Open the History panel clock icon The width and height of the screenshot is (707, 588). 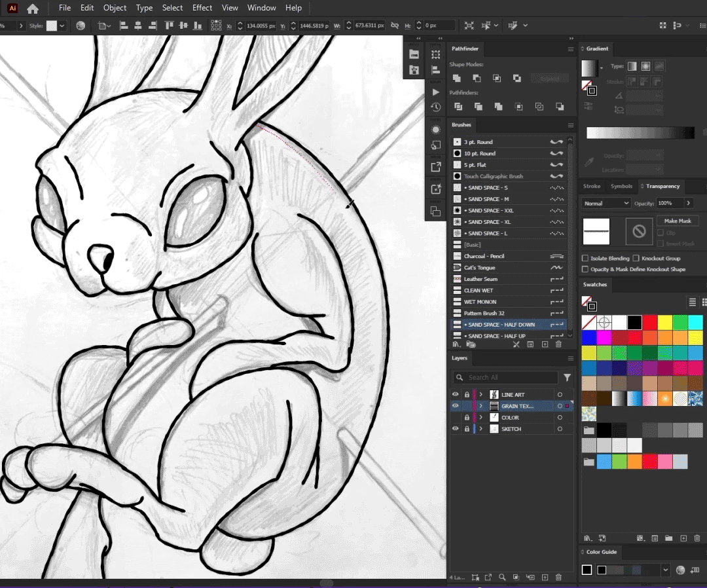click(x=435, y=107)
